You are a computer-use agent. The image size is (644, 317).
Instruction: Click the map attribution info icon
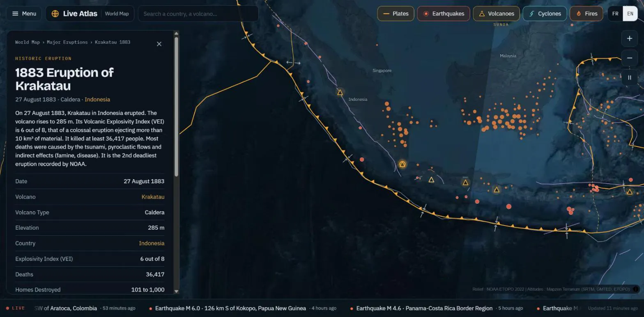pos(636,289)
